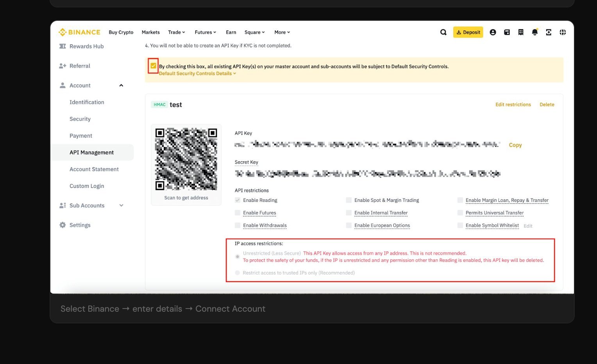Open the download app icon

(549, 32)
